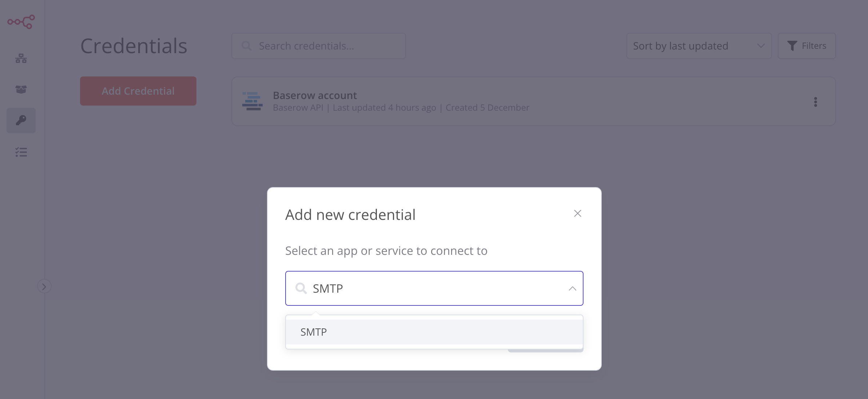Click the Baserow API last-updated details line
868x399 pixels.
click(x=401, y=108)
